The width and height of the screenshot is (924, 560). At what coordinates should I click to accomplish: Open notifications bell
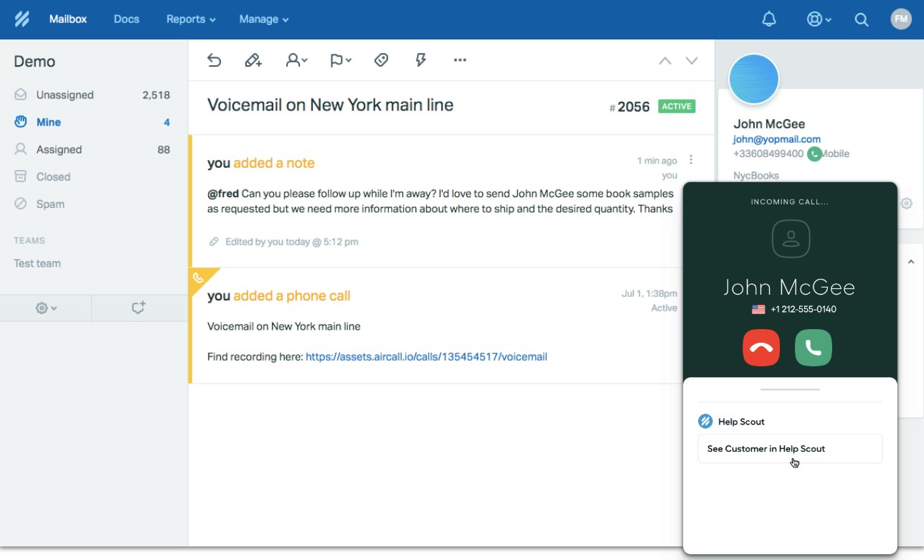point(769,19)
